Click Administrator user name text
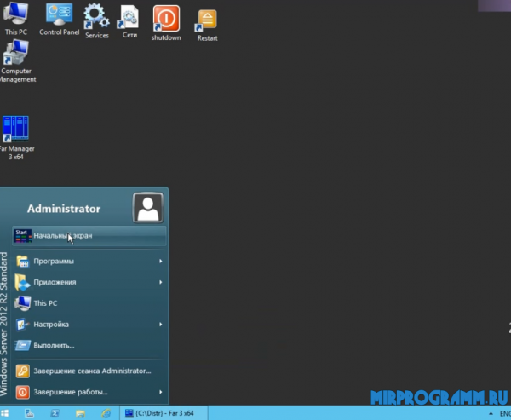The height and width of the screenshot is (420, 511). click(x=64, y=209)
